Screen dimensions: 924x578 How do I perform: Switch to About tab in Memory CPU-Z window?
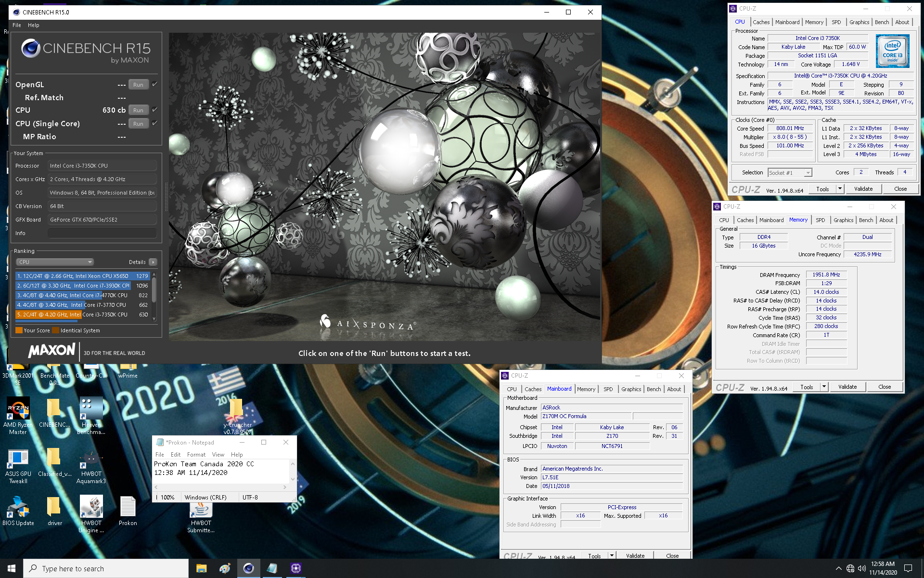point(886,220)
